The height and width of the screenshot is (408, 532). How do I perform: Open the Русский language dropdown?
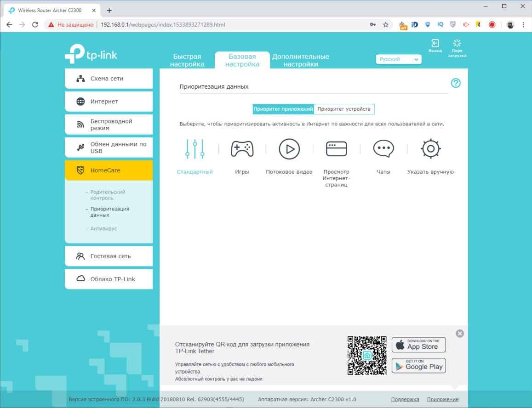click(399, 59)
